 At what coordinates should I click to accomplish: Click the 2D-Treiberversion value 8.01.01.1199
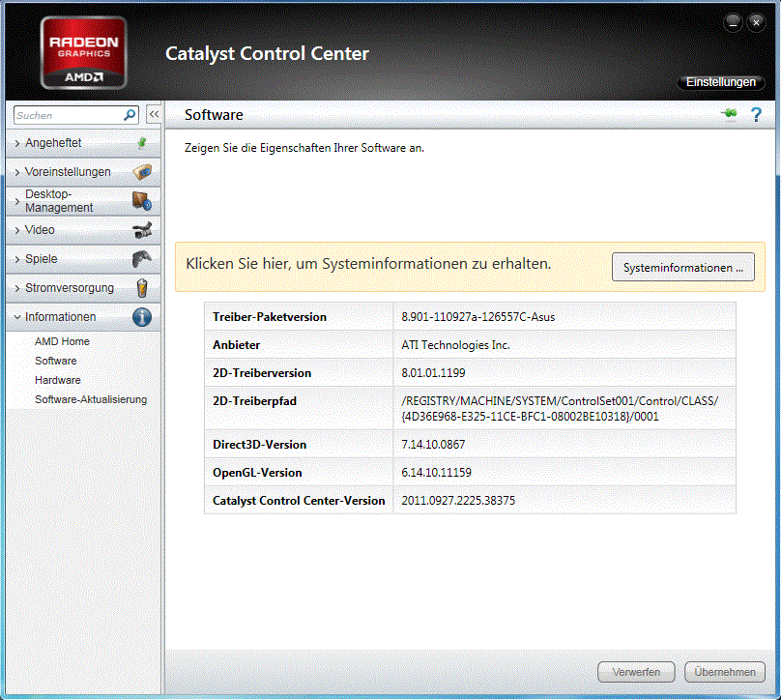(433, 372)
